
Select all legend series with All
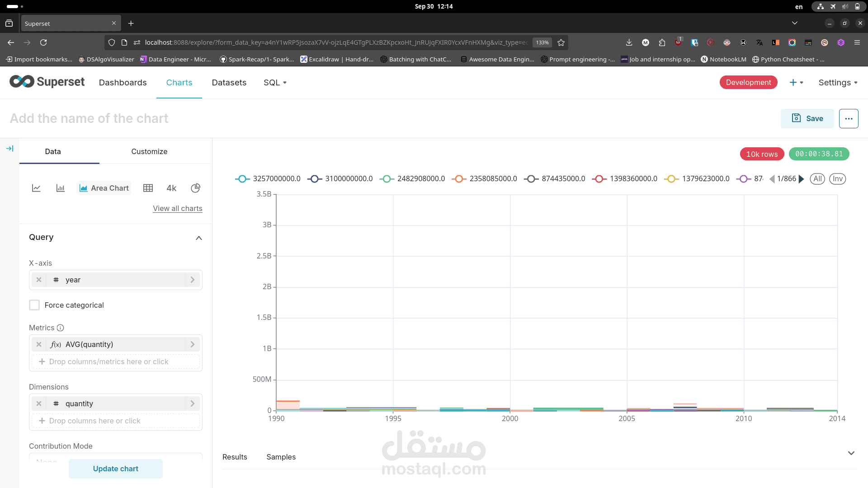pos(817,179)
